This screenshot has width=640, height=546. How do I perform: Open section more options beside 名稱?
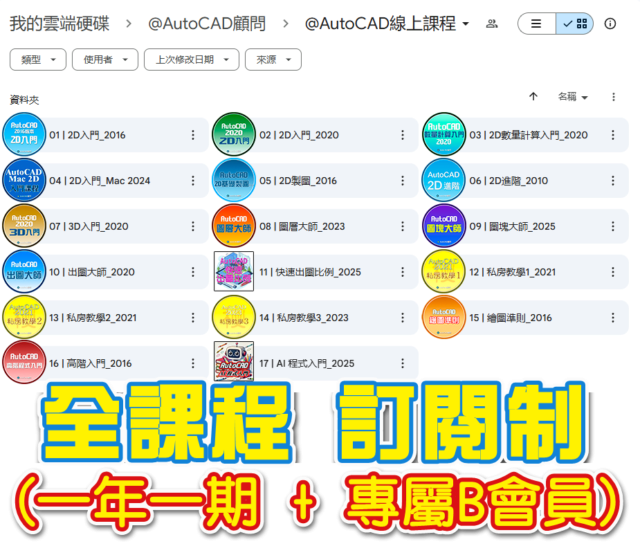[x=613, y=97]
